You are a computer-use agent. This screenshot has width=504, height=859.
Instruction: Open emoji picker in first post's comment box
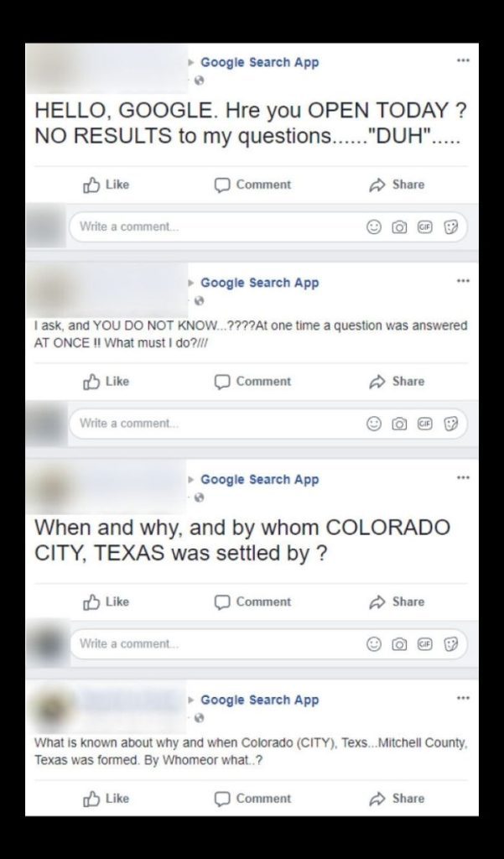(x=374, y=226)
